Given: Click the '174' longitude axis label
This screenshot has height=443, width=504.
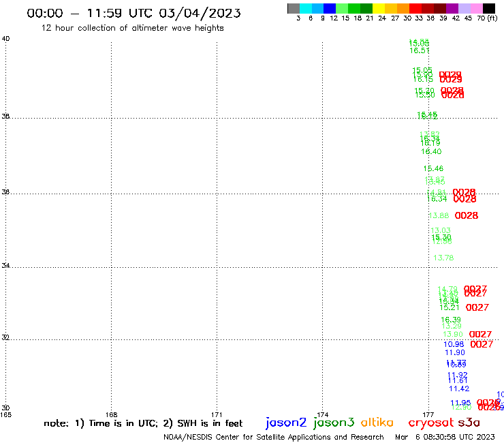Looking at the screenshot, I should click(x=322, y=414).
